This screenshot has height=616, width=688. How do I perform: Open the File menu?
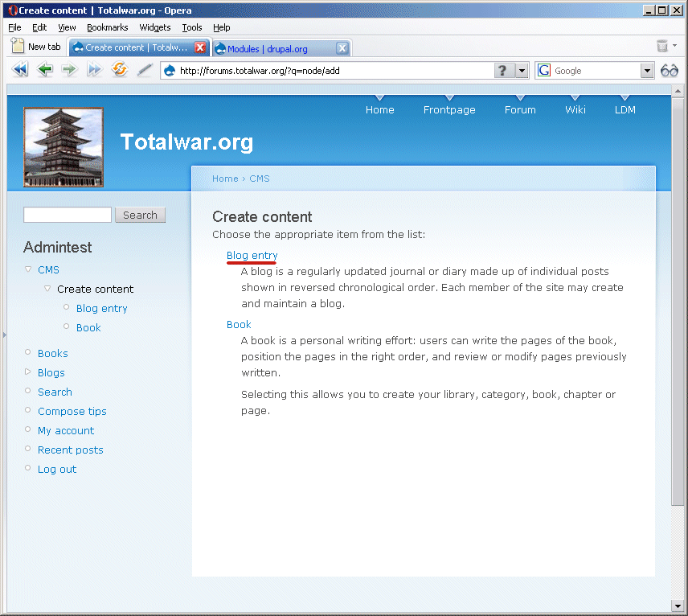coord(14,27)
